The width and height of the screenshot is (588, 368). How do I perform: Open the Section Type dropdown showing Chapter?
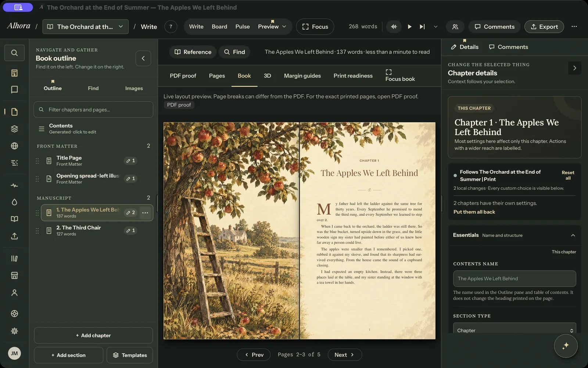(514, 329)
